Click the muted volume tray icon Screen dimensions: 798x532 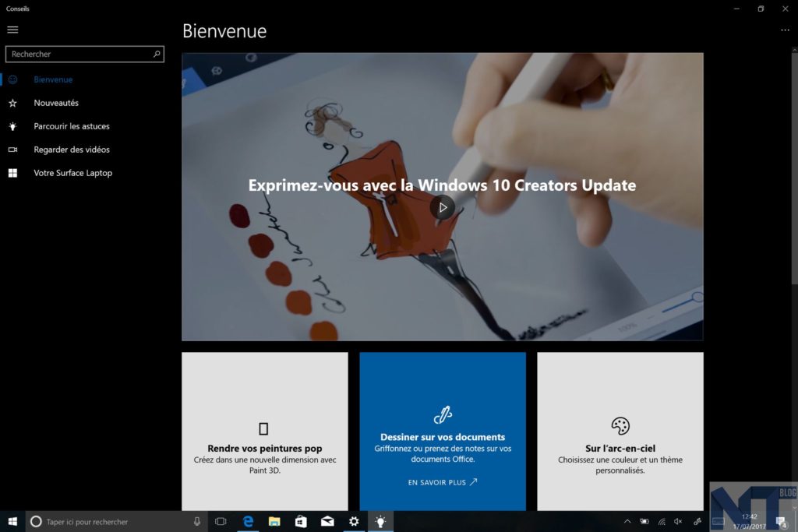pyautogui.click(x=678, y=521)
